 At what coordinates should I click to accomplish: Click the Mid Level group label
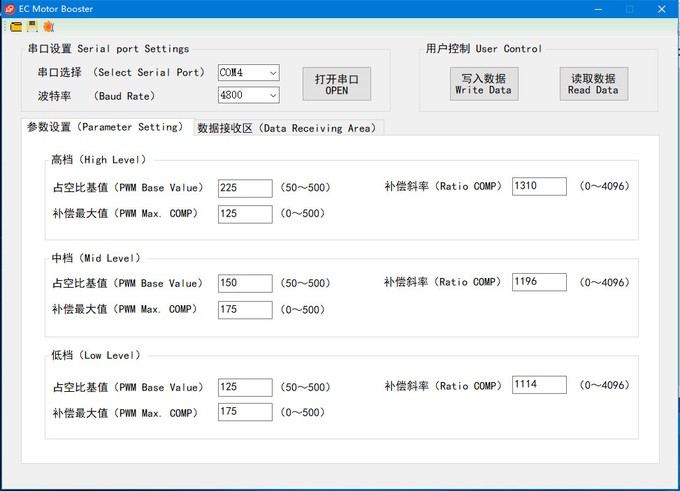click(x=96, y=258)
